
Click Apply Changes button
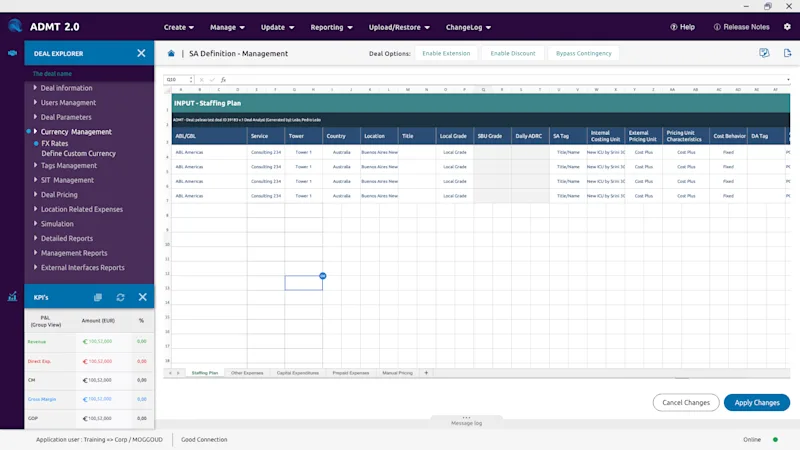tap(757, 403)
